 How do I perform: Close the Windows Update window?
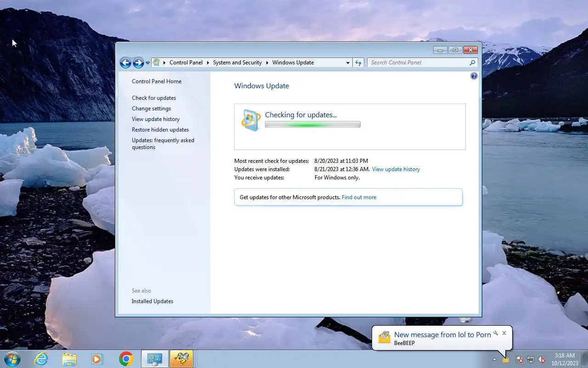click(x=470, y=50)
